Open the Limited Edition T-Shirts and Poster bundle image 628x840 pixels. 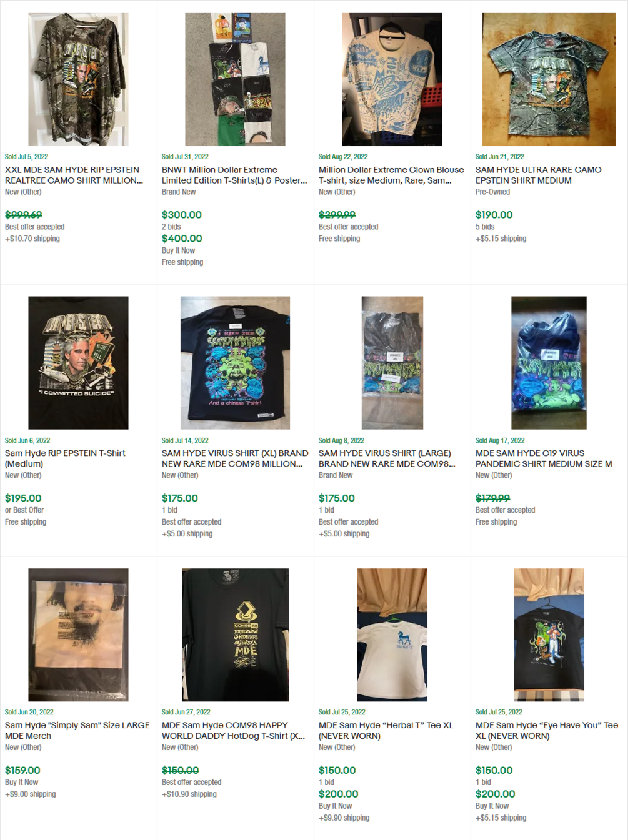[235, 79]
